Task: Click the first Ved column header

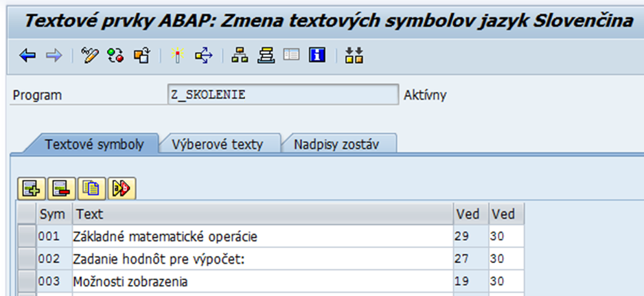Action: click(x=471, y=214)
